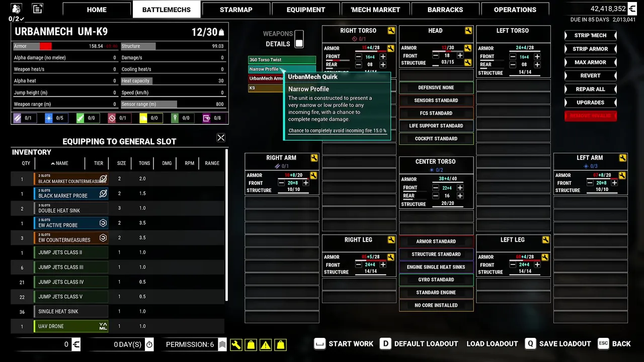Click the Left Arm header wrench icon
The image size is (644, 362).
[623, 158]
